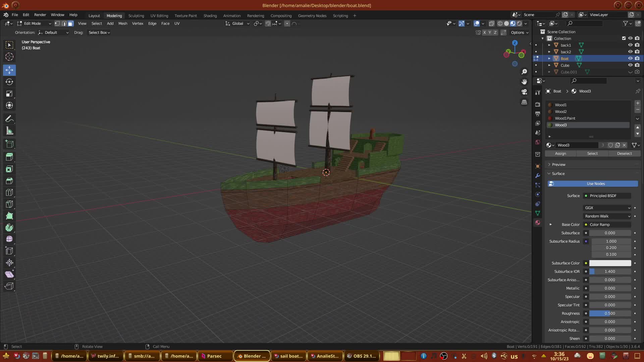Hide the back1 object with its eye icon
The image size is (644, 362).
[x=630, y=45]
